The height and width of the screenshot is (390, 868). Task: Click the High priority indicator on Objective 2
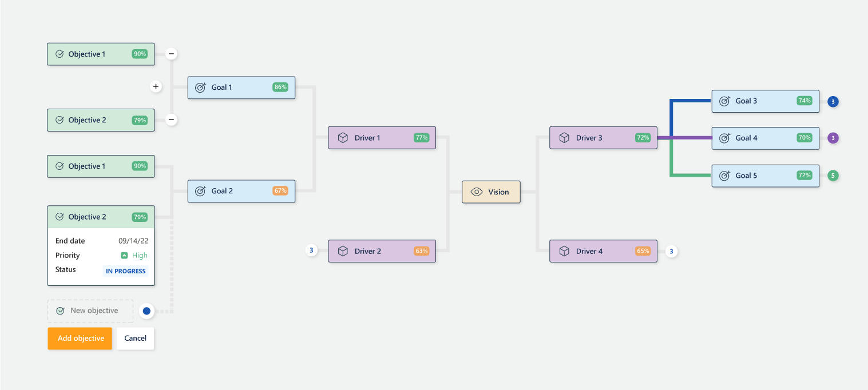(134, 256)
